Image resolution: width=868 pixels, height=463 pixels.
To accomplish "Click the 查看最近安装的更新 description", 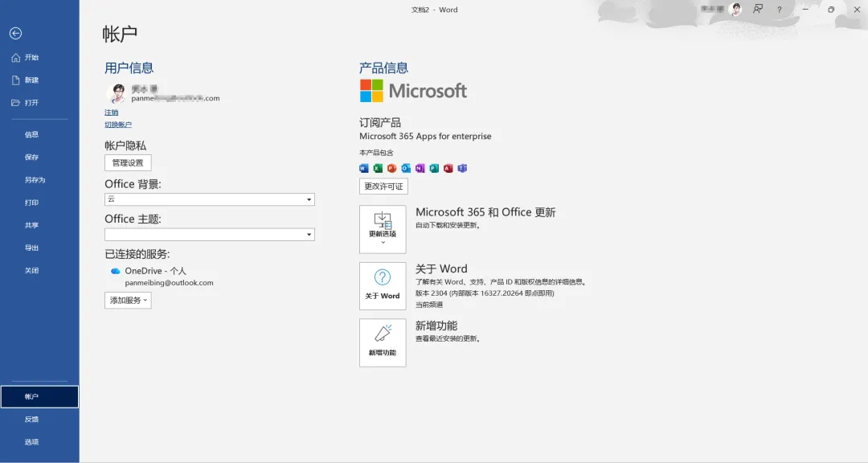I will tap(448, 339).
